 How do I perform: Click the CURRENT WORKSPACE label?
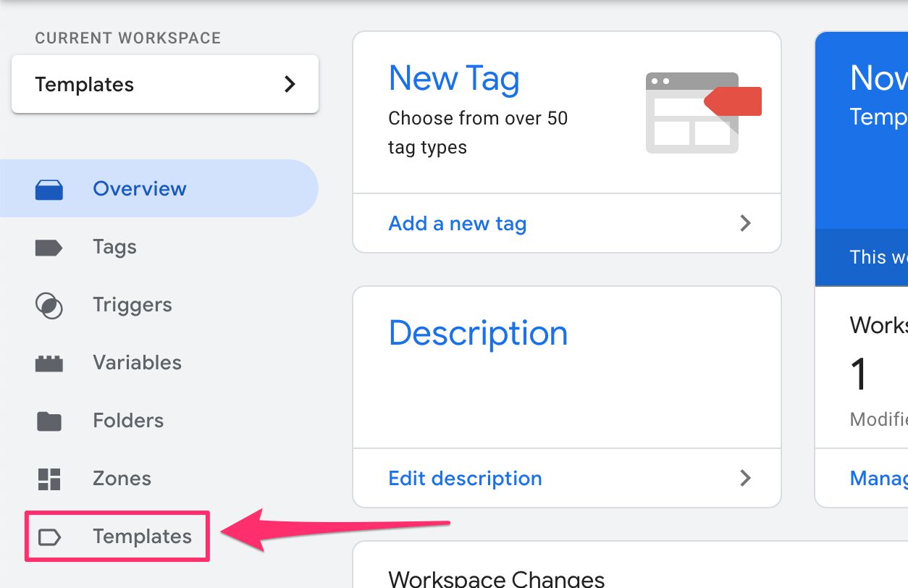click(128, 38)
